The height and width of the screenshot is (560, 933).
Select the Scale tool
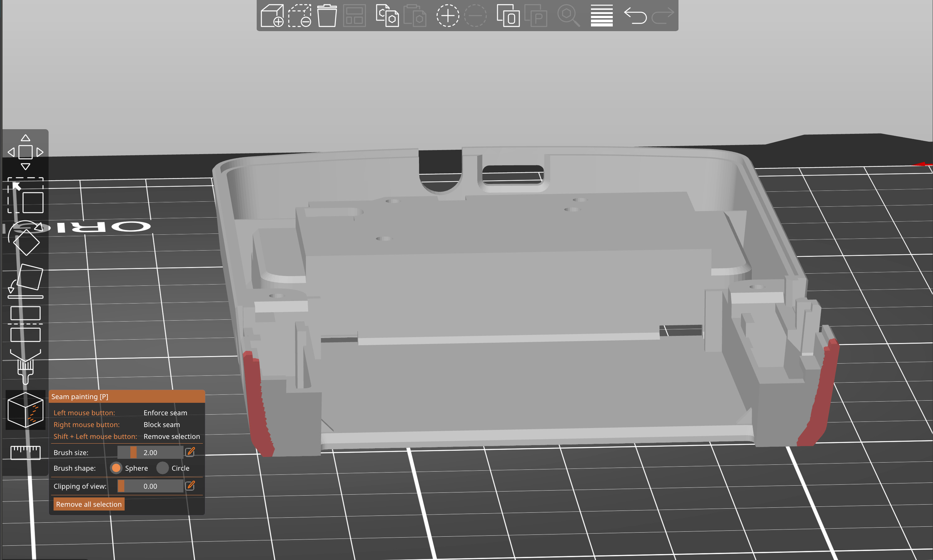(25, 195)
